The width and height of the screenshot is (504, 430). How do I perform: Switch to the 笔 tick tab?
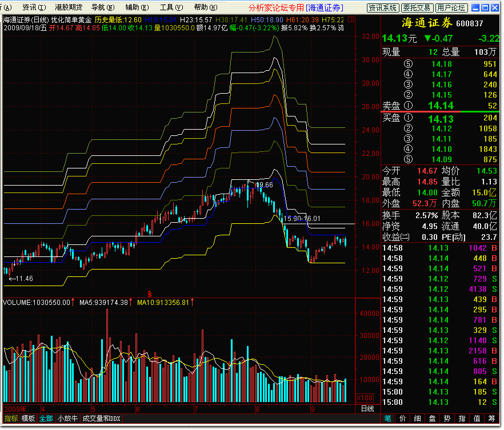point(388,419)
